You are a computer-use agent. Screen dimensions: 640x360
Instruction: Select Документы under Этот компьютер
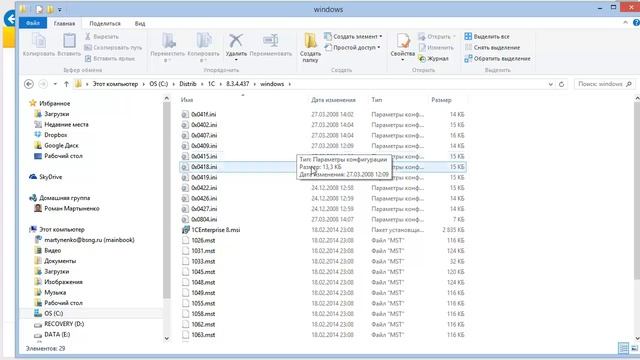[x=60, y=261]
